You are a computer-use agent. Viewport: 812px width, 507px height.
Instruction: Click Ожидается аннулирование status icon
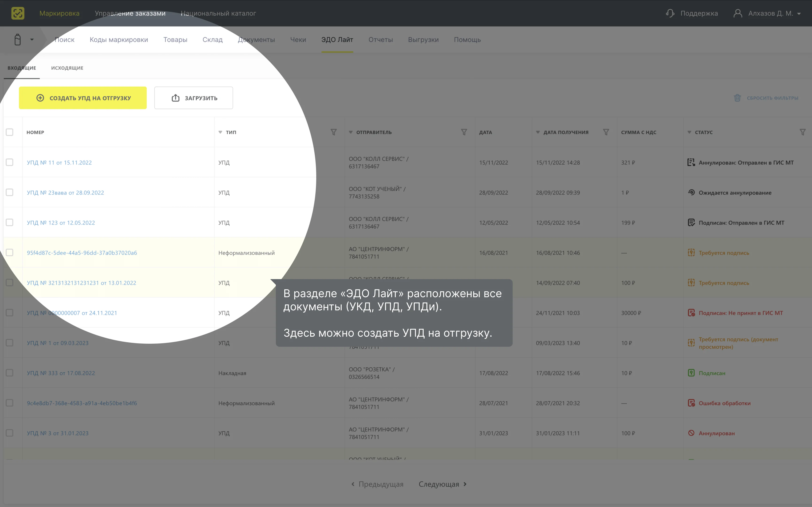point(691,192)
